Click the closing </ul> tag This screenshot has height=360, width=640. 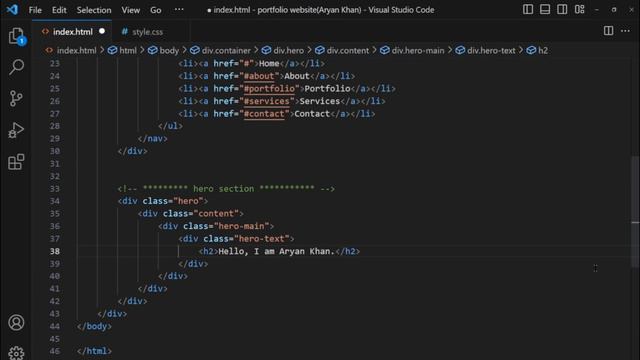(170, 126)
